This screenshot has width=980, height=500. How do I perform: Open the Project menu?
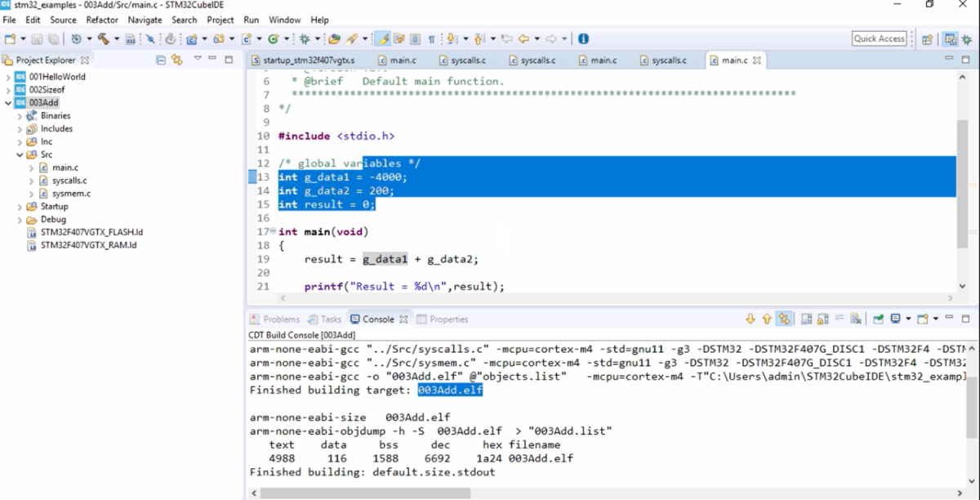pos(220,20)
